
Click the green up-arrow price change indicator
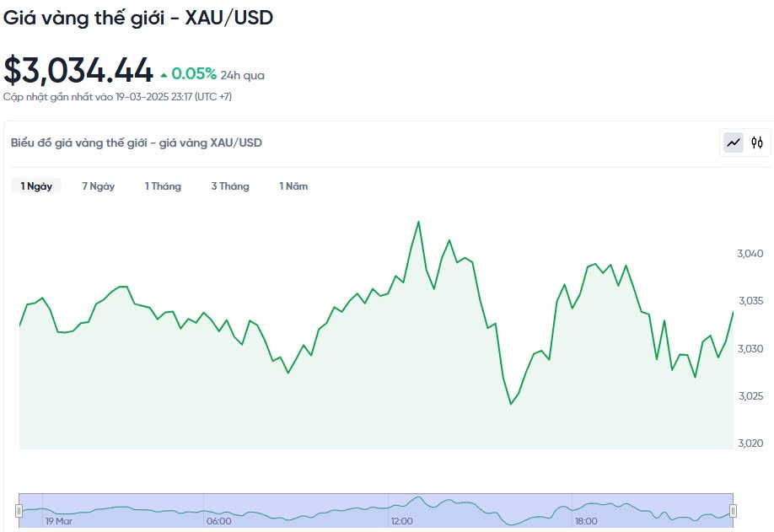[164, 74]
